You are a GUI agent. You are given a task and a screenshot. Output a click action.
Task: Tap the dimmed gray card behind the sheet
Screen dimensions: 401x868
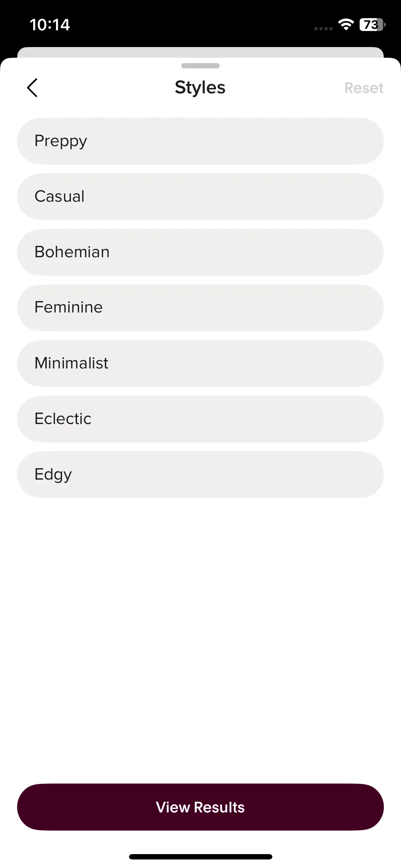tap(200, 52)
